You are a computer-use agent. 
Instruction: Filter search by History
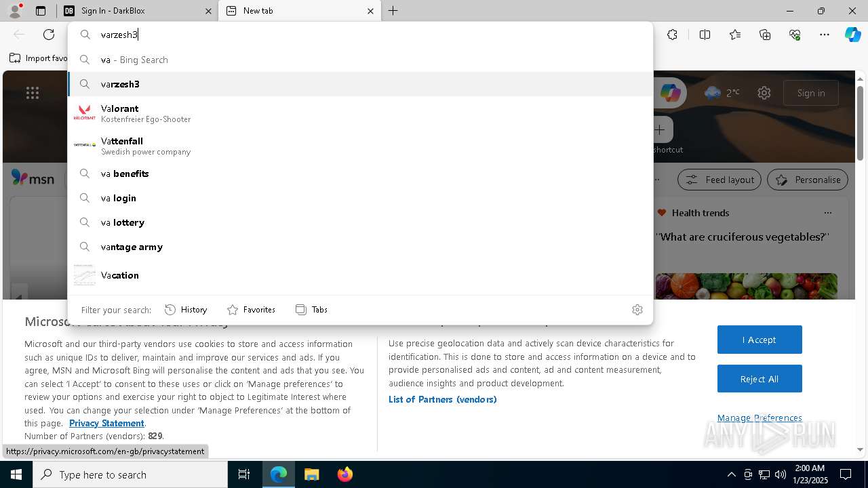tap(186, 310)
